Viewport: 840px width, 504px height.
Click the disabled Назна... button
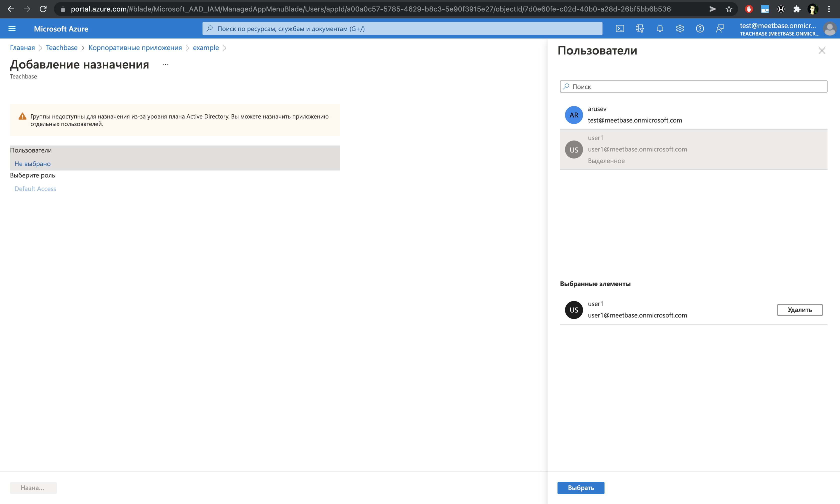click(x=33, y=488)
